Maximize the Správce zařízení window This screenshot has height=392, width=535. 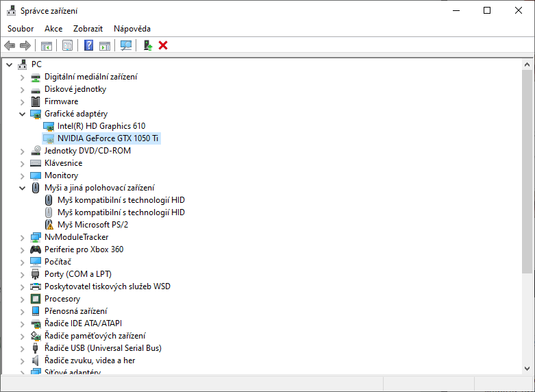[x=487, y=10]
